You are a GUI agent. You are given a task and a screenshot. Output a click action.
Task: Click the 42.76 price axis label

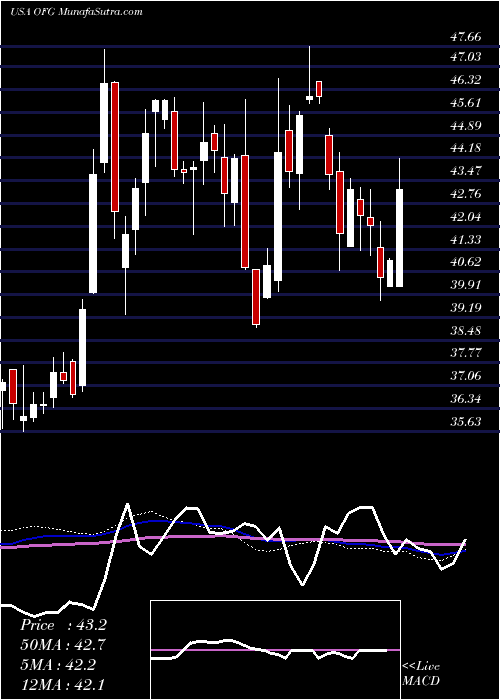click(x=466, y=194)
